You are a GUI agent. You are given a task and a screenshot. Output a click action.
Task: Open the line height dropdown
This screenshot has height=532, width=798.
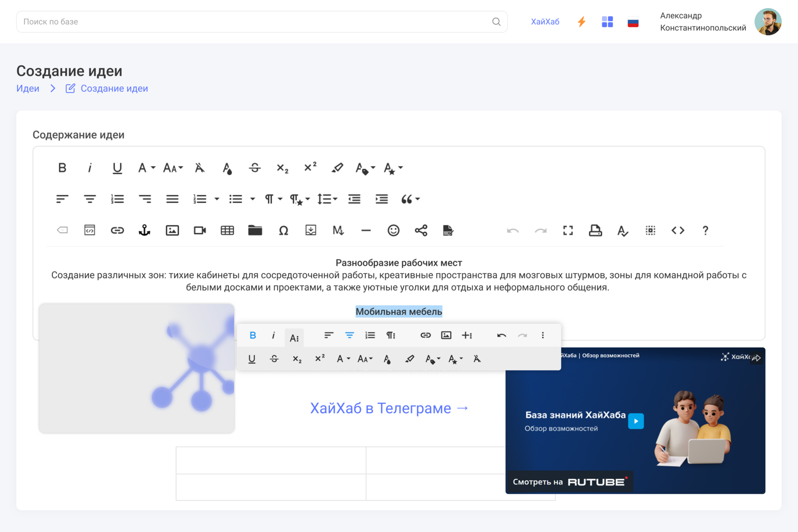[x=327, y=199]
